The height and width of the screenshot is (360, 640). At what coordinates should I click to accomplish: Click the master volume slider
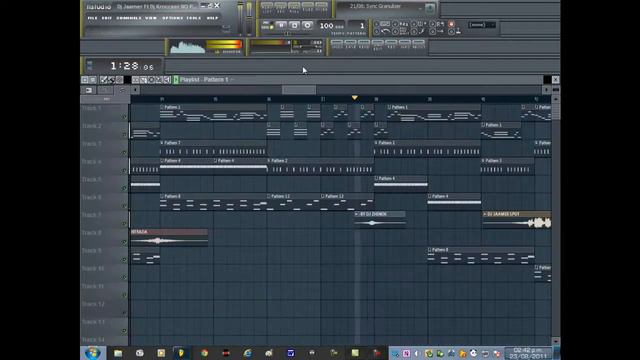point(240,18)
